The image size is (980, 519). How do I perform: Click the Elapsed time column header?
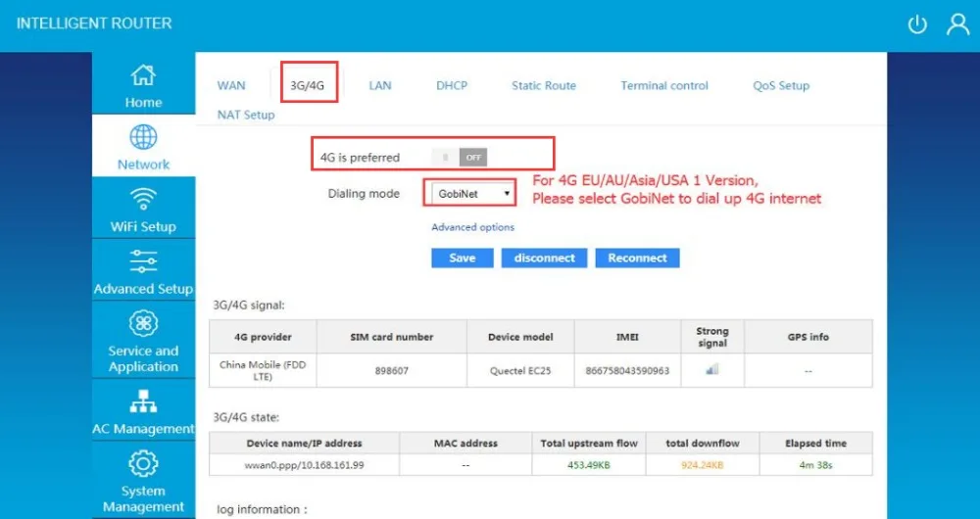coord(815,444)
